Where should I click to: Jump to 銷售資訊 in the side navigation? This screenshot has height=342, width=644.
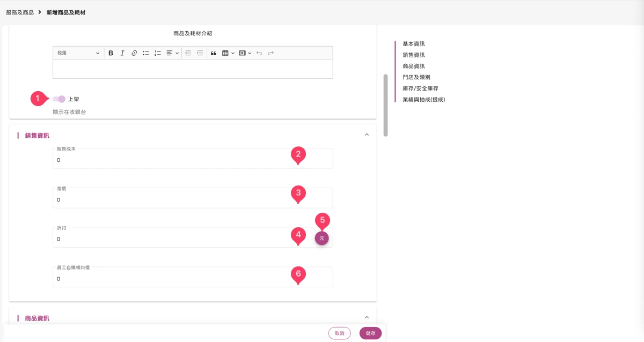[x=414, y=55]
